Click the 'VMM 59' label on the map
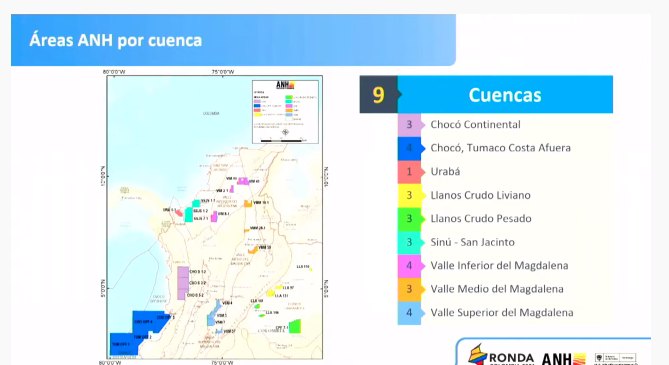Viewport: 669px width, 365px height. [x=265, y=247]
